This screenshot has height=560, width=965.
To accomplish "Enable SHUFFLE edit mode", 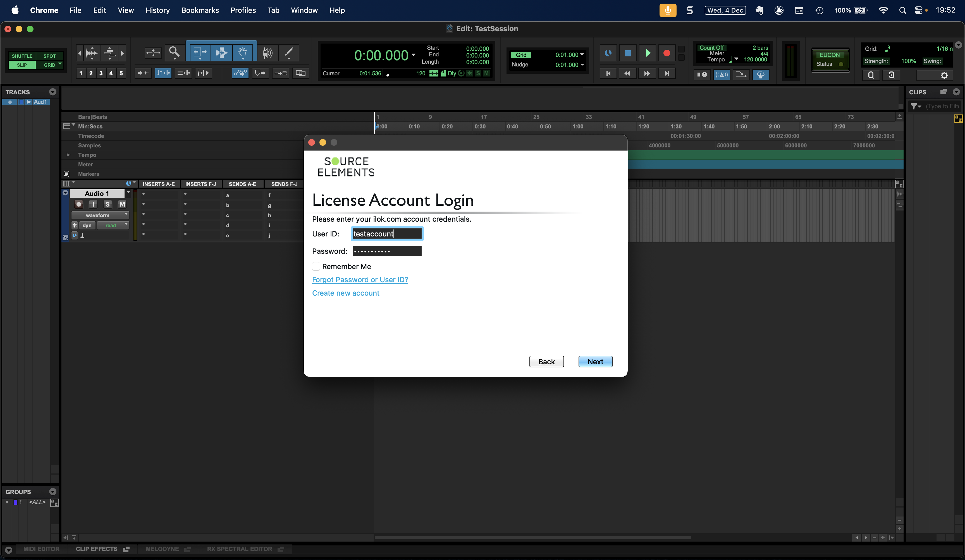I will pyautogui.click(x=22, y=56).
